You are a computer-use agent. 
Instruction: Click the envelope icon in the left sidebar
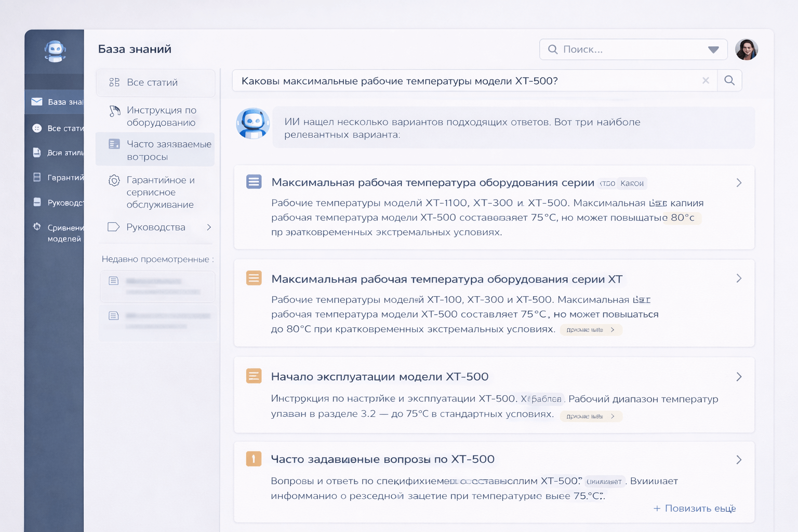(37, 102)
